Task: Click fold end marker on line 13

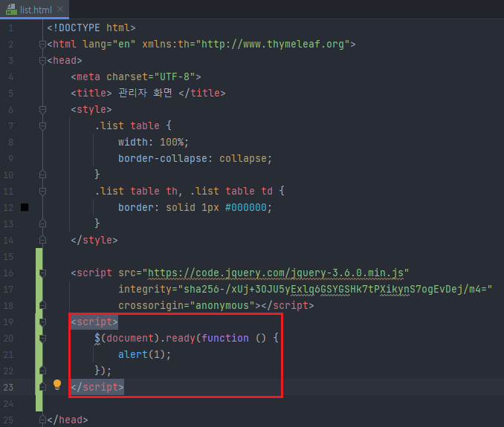Action: click(x=42, y=224)
